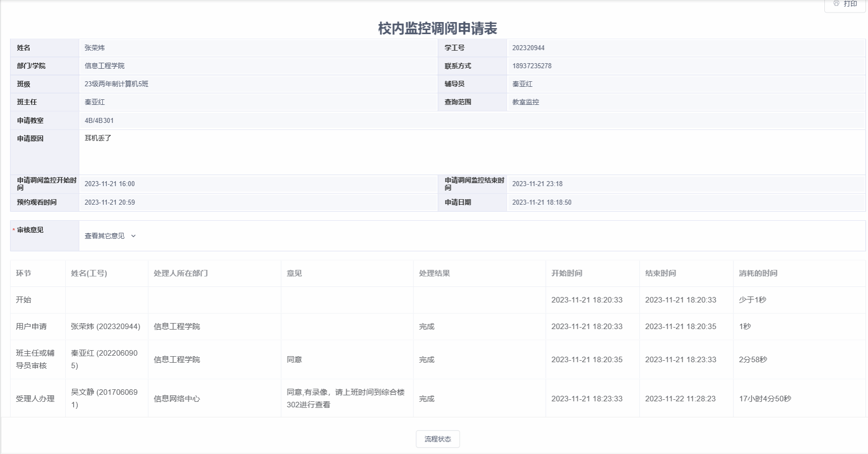This screenshot has height=454, width=868.
Task: Click 同意 opinion in 班主任或辅导员审核 row
Action: (x=295, y=360)
